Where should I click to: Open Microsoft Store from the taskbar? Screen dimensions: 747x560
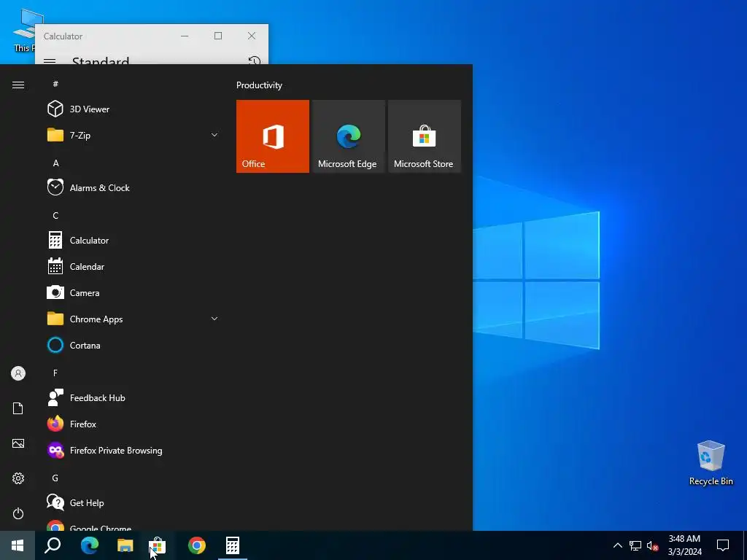(x=158, y=545)
